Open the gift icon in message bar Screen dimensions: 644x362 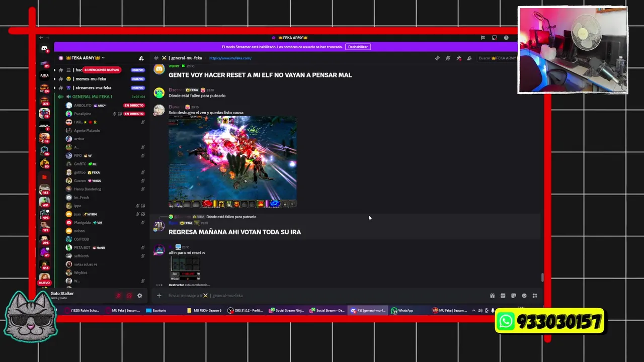pos(492,296)
